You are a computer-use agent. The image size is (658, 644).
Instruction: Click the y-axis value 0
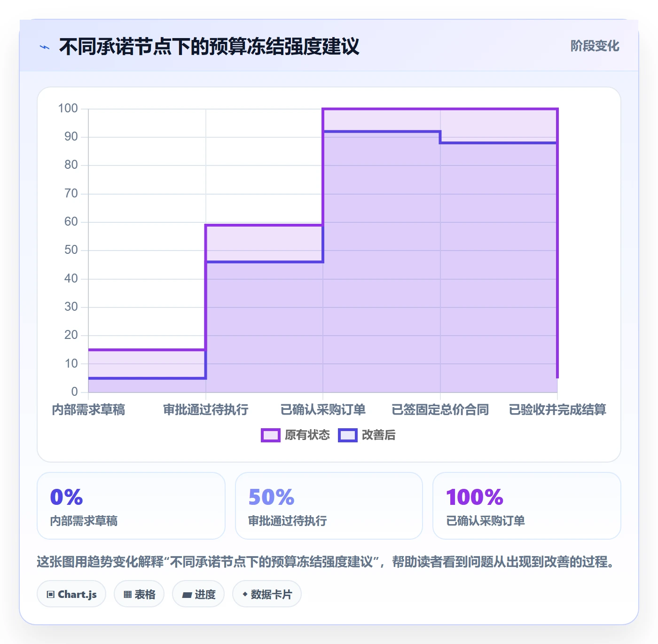[x=74, y=392]
